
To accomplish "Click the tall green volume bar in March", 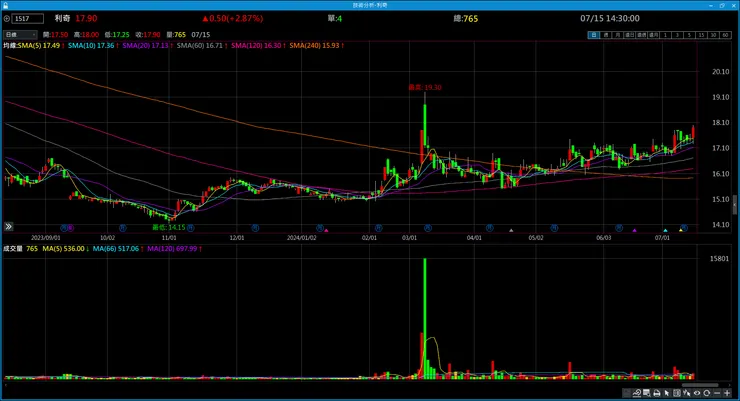I will 425,318.
